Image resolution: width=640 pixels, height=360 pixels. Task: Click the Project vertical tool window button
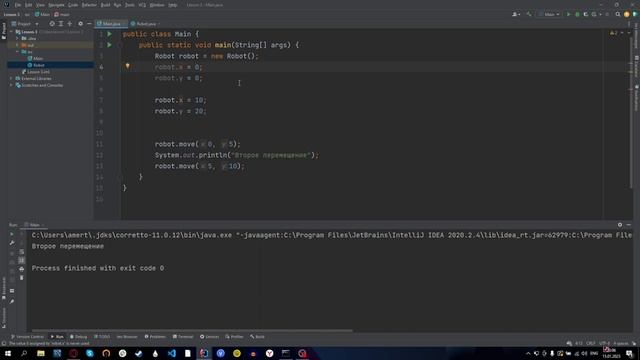4,31
